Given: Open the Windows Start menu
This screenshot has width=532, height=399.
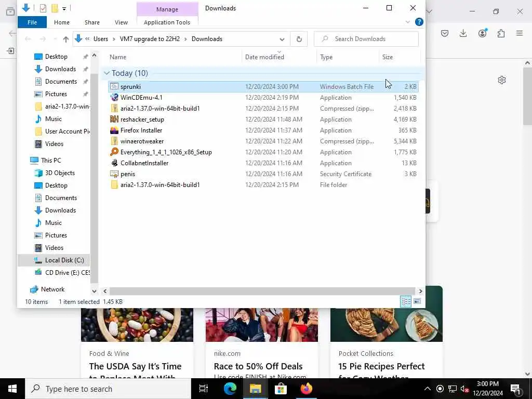Looking at the screenshot, I should click(12, 389).
